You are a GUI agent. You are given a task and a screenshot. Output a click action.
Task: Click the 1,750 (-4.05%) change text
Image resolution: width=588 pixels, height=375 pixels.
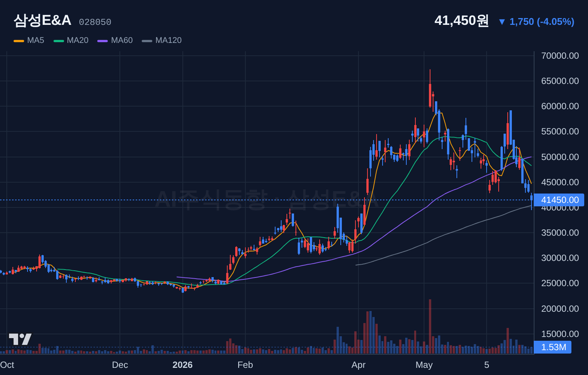(x=542, y=22)
